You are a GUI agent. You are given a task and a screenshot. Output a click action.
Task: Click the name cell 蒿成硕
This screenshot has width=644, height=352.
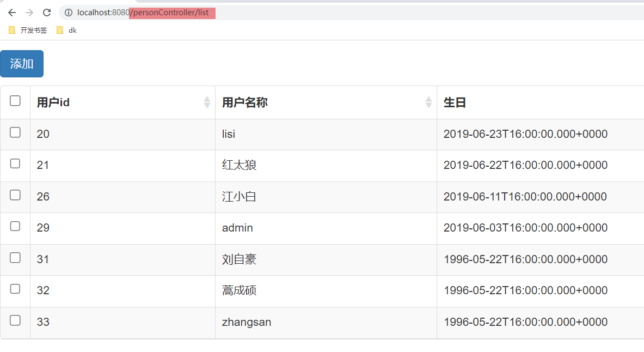click(x=326, y=291)
